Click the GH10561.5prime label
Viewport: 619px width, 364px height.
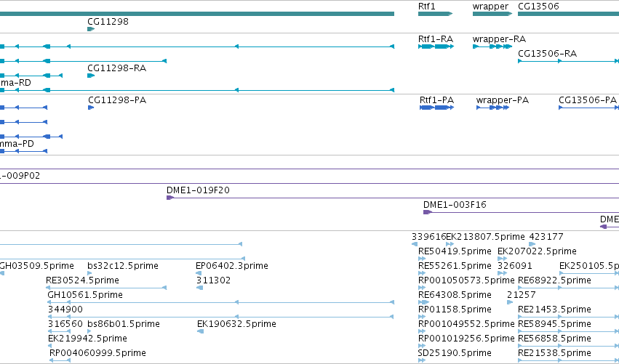point(85,295)
